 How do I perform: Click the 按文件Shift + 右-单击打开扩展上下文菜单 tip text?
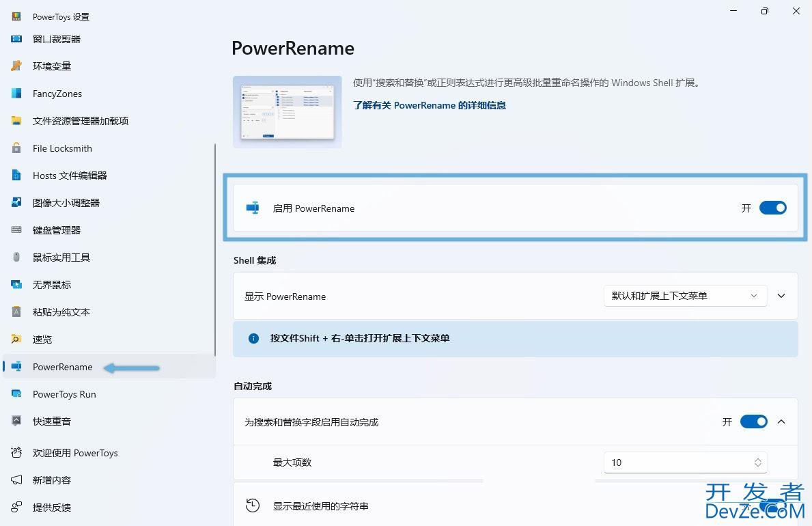click(360, 338)
